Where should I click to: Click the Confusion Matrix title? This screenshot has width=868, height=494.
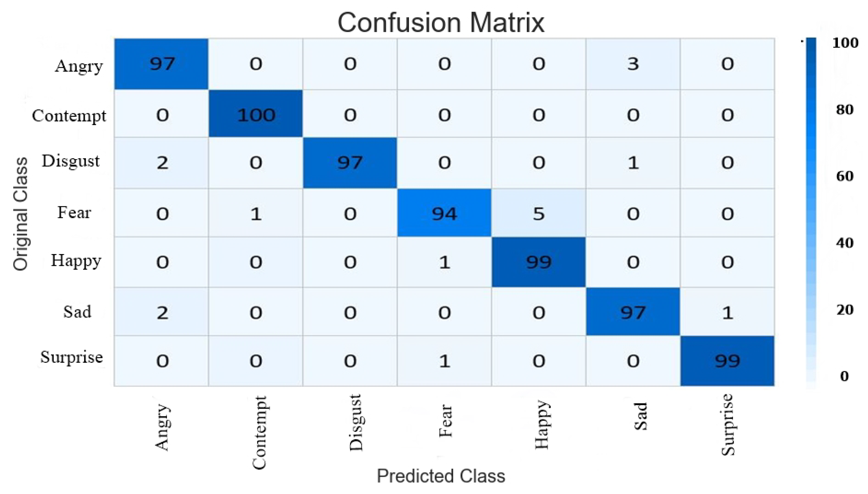tap(440, 23)
